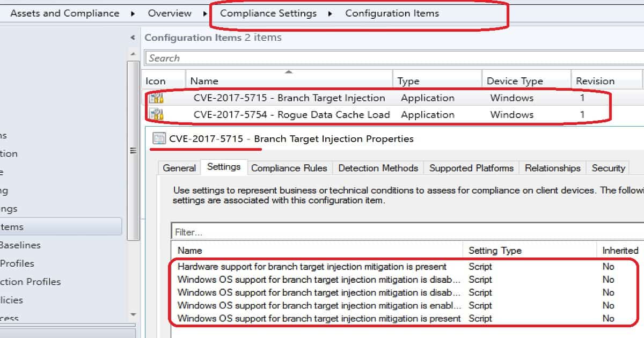The width and height of the screenshot is (644, 338).
Task: Select the CVE-2017-5715 configuration item icon
Action: point(156,98)
